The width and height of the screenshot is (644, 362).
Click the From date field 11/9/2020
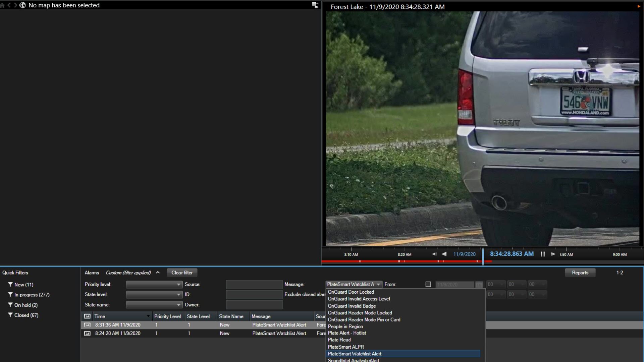455,285
